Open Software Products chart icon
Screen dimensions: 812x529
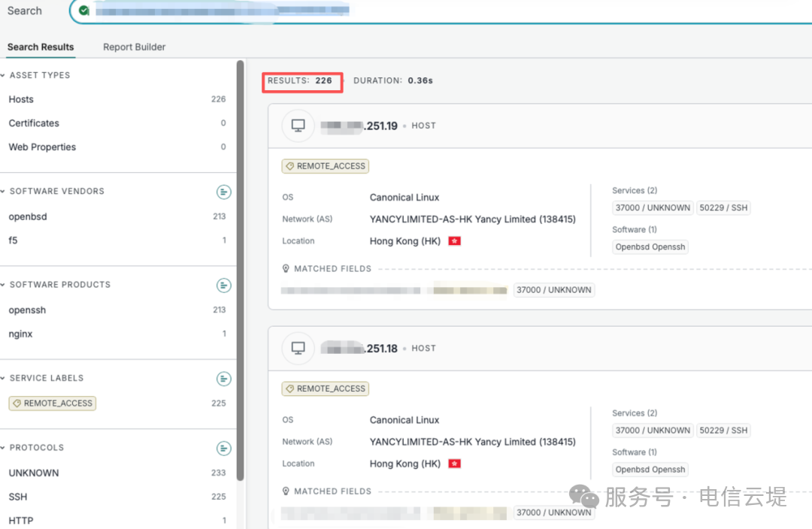tap(224, 286)
